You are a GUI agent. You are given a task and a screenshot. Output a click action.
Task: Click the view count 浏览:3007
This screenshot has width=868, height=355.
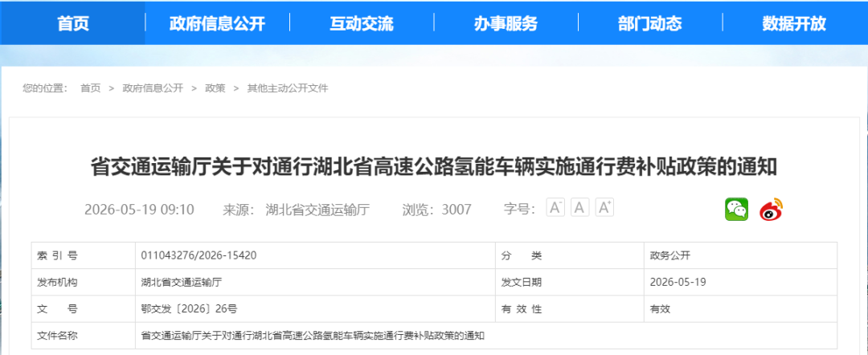[436, 210]
